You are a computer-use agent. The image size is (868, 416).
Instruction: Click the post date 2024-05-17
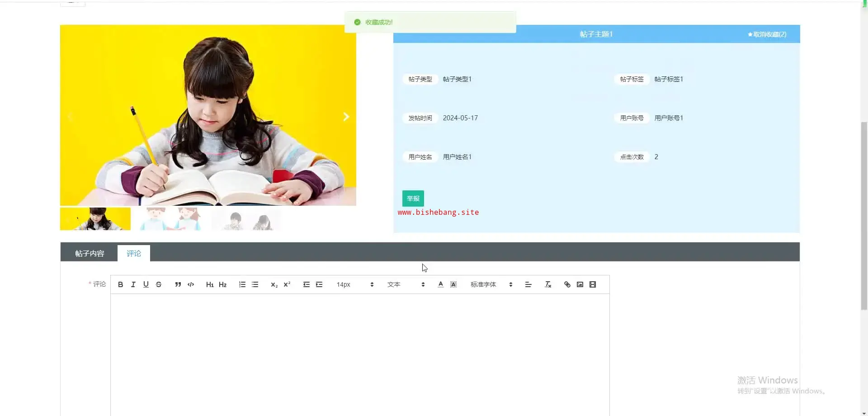pyautogui.click(x=460, y=118)
